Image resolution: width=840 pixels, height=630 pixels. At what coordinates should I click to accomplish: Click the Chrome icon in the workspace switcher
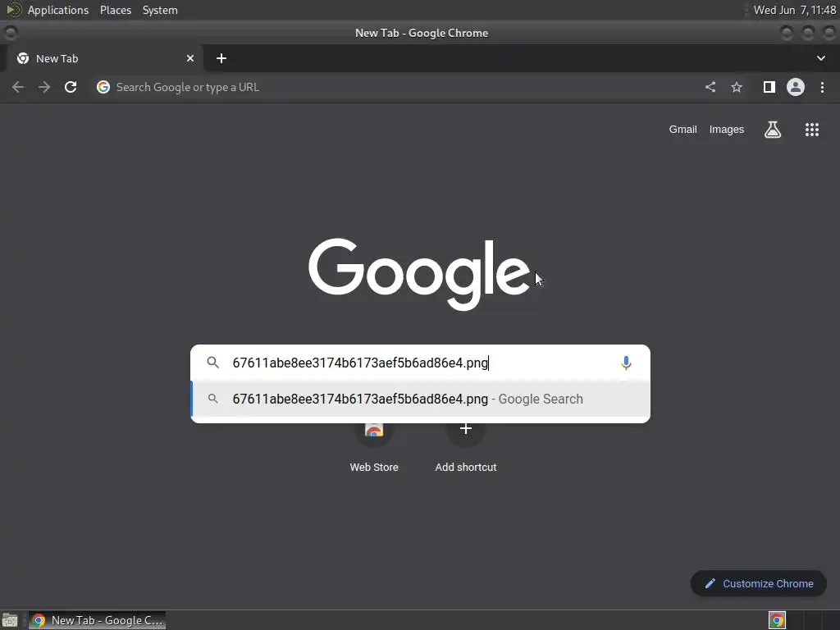pyautogui.click(x=777, y=620)
